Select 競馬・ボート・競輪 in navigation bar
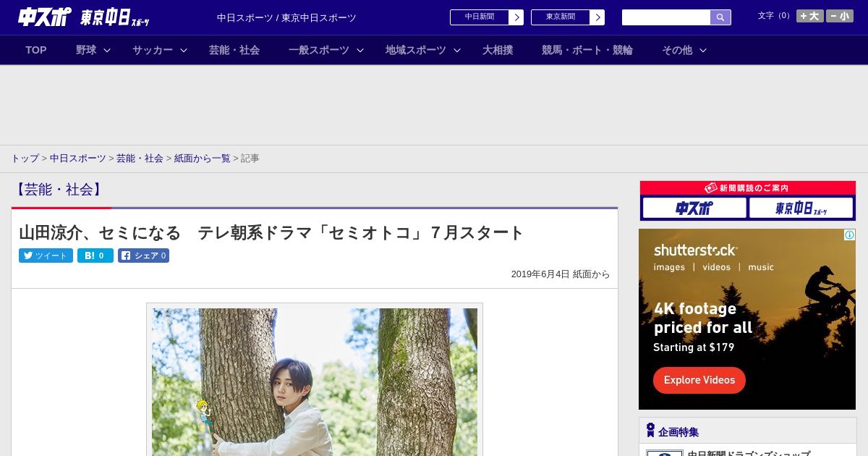The image size is (868, 456). (x=587, y=50)
